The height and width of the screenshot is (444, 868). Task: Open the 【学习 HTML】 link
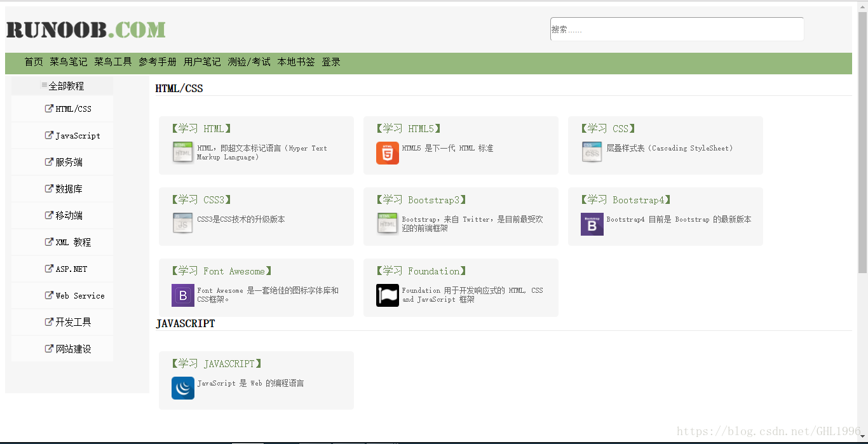(201, 129)
